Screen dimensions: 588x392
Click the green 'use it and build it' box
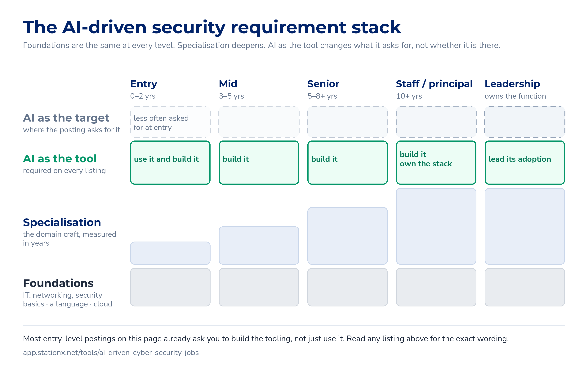click(170, 163)
